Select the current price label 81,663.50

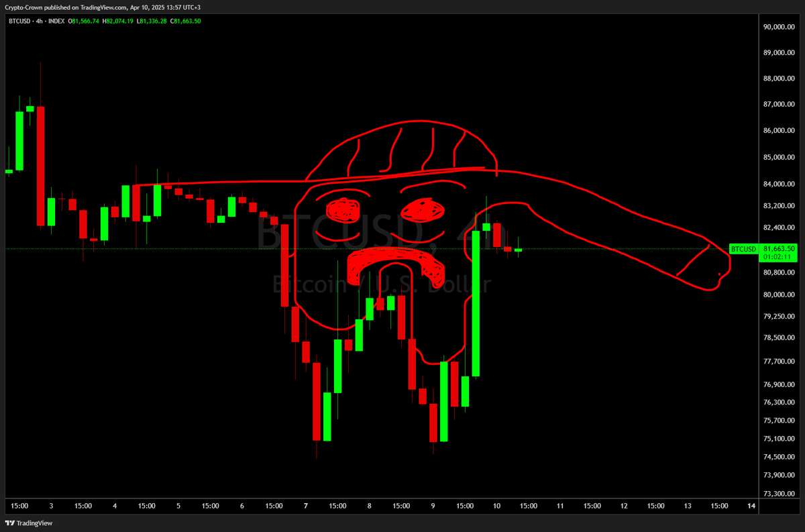coord(779,248)
